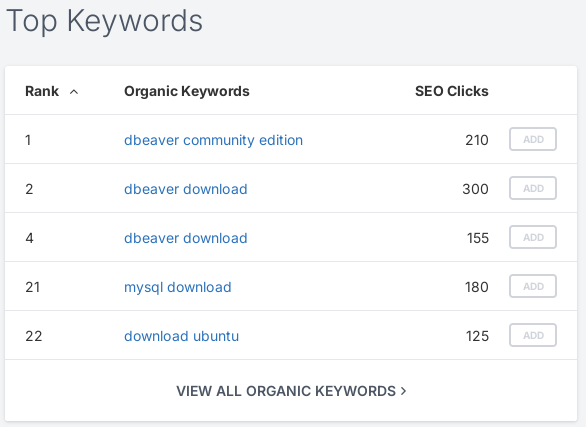Click the SEO Clicks column header

pos(451,91)
